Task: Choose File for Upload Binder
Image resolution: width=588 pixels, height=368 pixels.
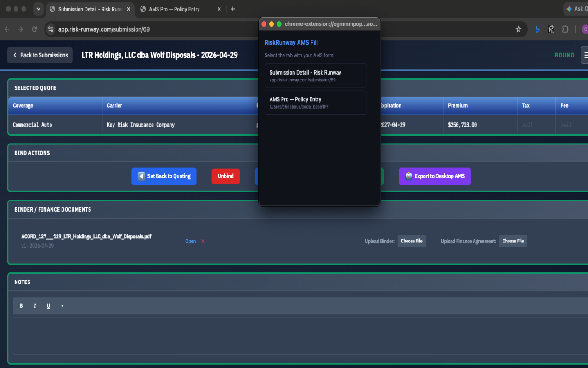Action: click(412, 241)
